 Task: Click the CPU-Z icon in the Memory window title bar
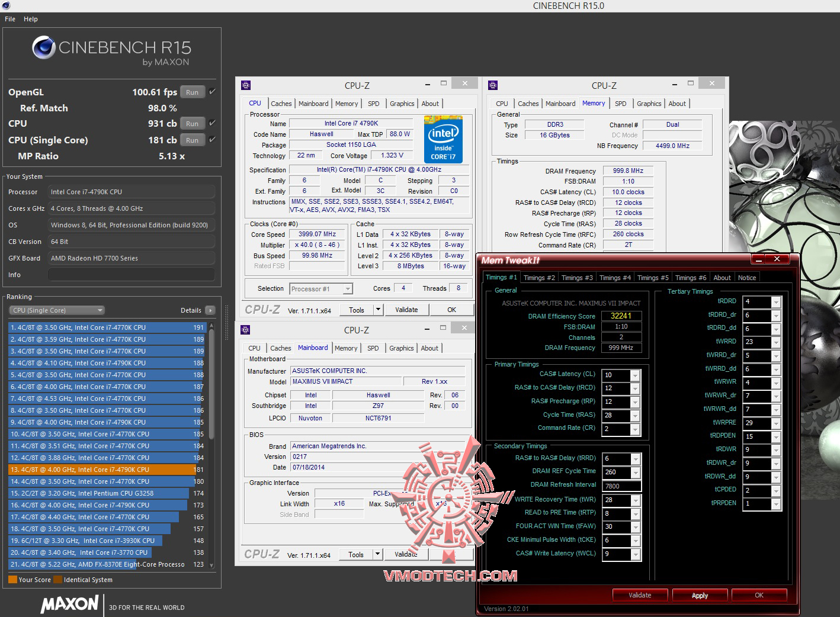(x=493, y=85)
